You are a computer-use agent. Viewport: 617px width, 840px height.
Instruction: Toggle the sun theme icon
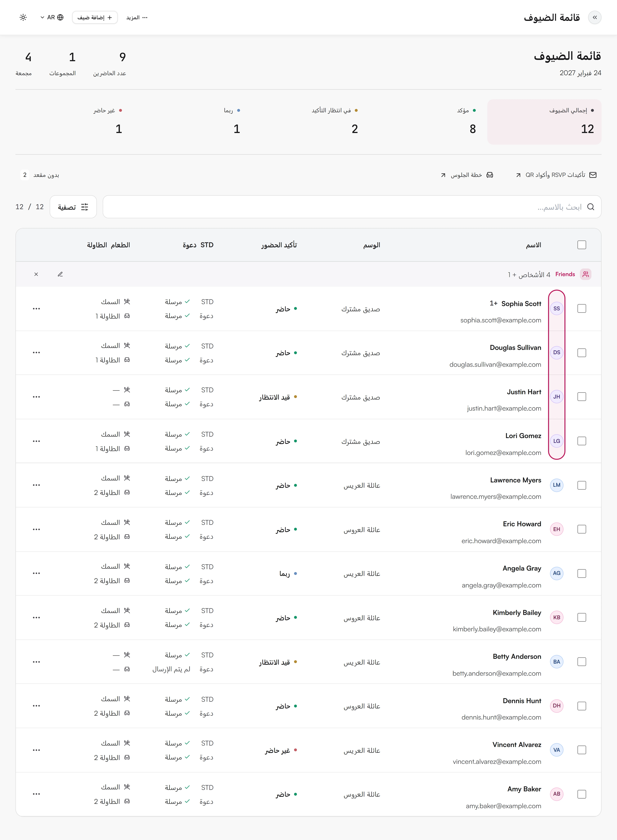click(23, 18)
